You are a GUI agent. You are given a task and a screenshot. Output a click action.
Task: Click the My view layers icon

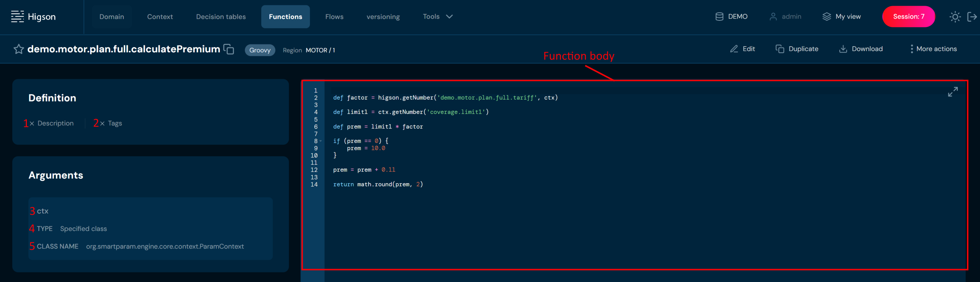(826, 17)
